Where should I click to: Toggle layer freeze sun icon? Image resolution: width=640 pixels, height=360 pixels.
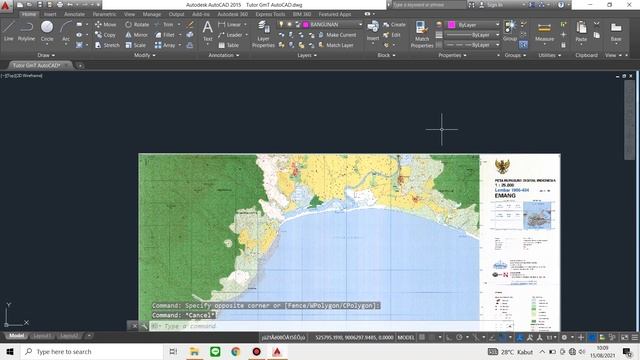289,24
